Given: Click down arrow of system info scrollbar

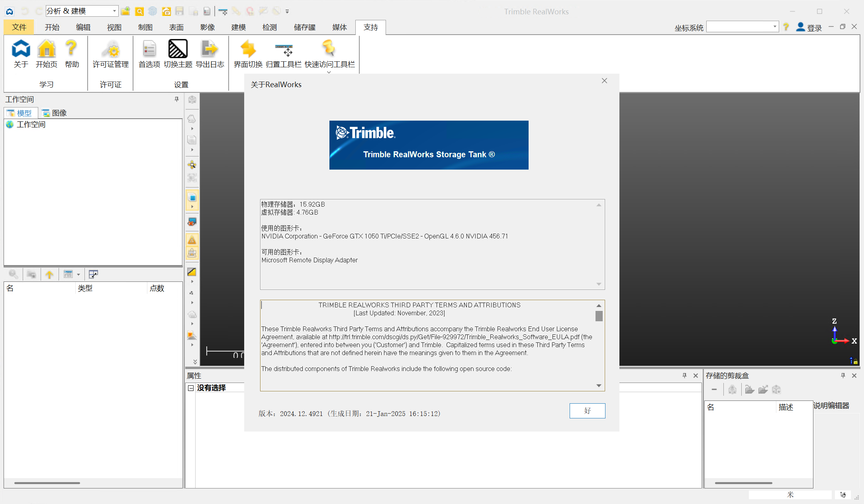Looking at the screenshot, I should coord(599,284).
